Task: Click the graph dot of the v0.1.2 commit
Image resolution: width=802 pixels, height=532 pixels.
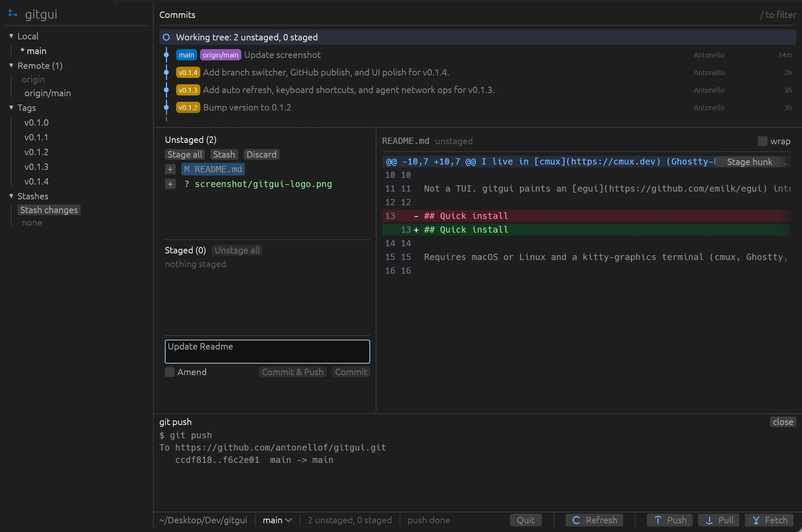Action: (x=167, y=107)
